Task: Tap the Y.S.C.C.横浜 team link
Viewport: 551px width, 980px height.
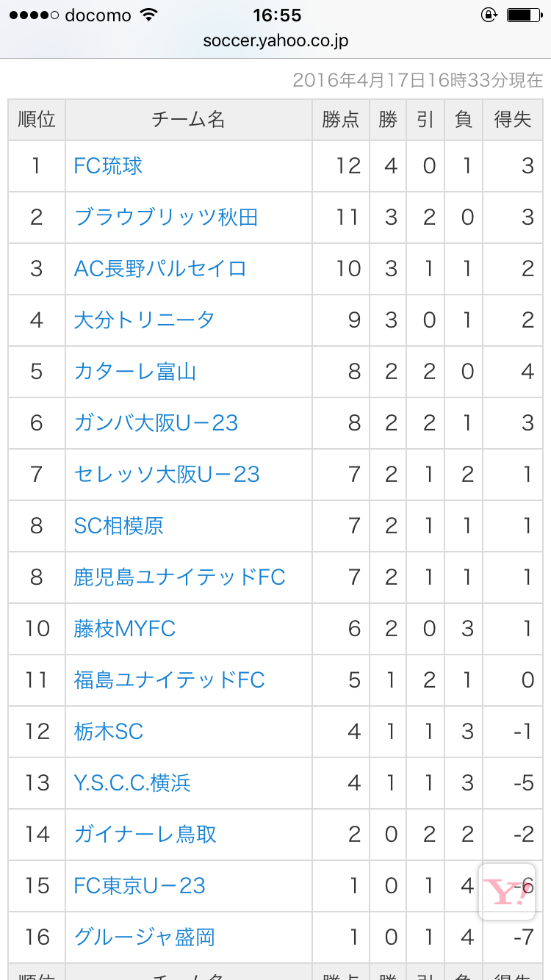Action: click(132, 783)
